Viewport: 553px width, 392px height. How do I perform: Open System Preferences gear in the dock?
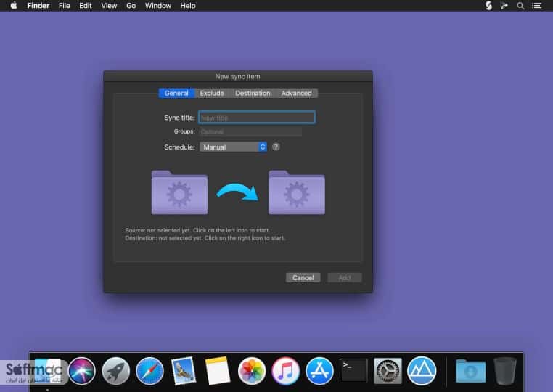(x=388, y=371)
